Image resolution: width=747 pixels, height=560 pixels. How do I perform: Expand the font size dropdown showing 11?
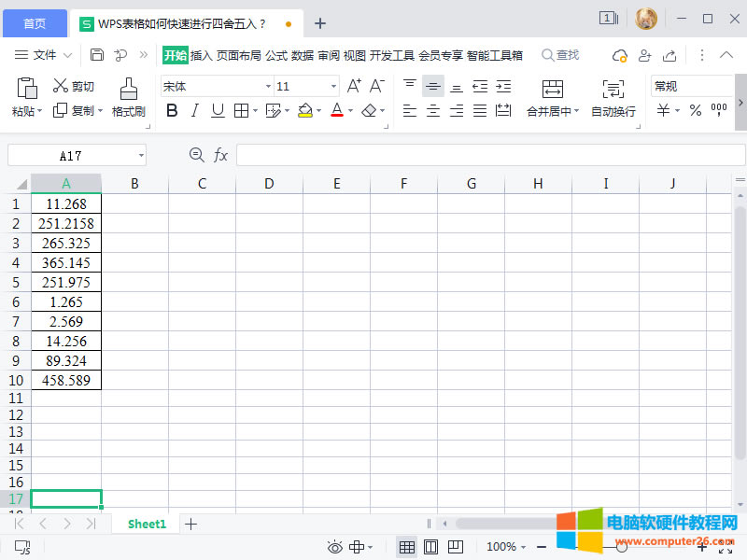(333, 86)
